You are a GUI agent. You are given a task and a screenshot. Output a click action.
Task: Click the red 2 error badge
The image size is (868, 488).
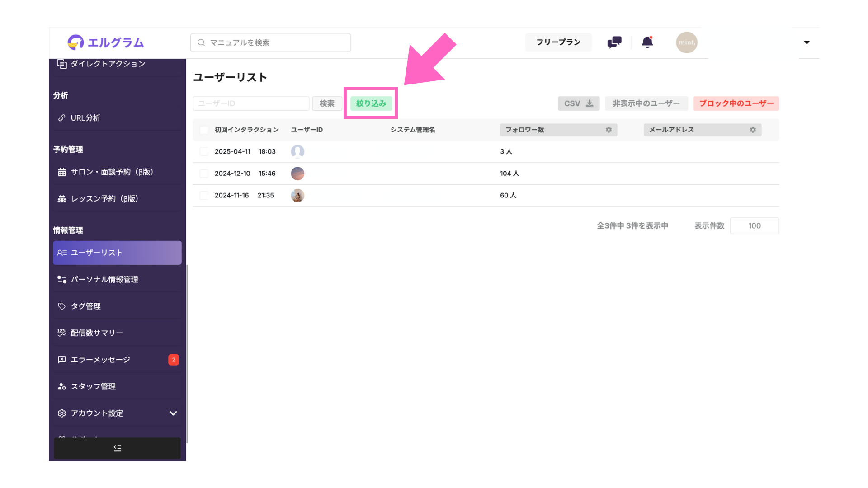pyautogui.click(x=174, y=360)
